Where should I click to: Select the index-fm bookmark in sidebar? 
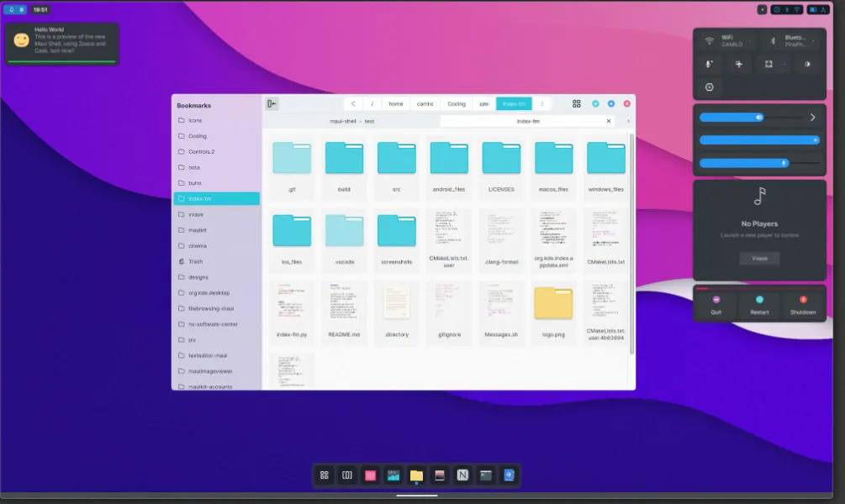click(217, 199)
